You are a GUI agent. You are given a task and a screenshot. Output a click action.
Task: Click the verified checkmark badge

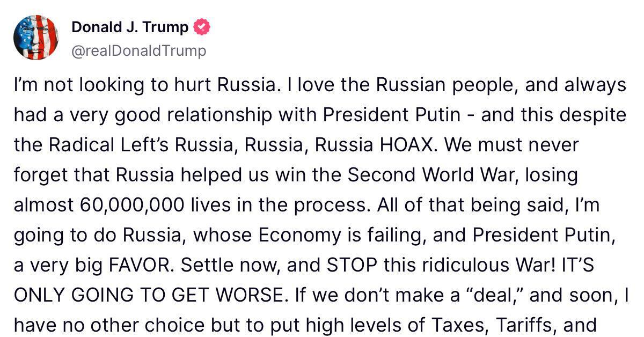(x=202, y=27)
